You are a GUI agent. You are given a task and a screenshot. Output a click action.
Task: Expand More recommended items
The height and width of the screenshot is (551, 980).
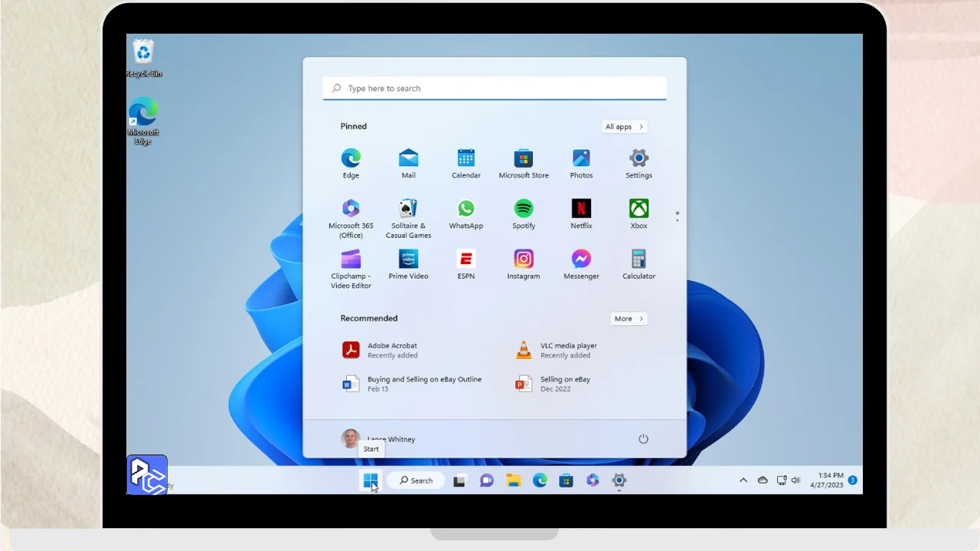click(x=629, y=319)
